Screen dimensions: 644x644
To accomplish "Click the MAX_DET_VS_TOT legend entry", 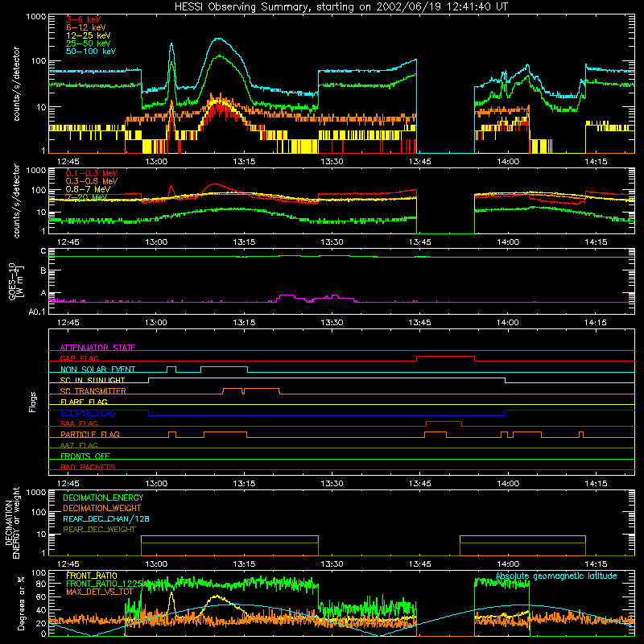I will click(x=100, y=592).
